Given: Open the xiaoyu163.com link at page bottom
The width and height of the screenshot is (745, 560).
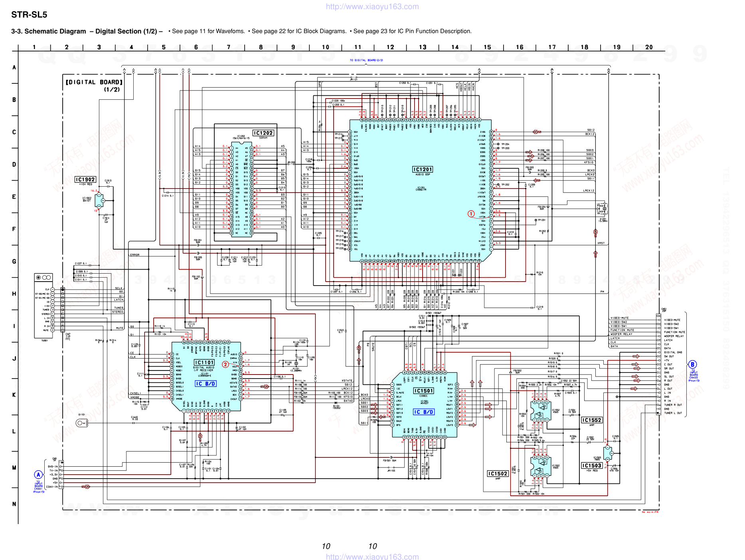Looking at the screenshot, I should (x=372, y=556).
